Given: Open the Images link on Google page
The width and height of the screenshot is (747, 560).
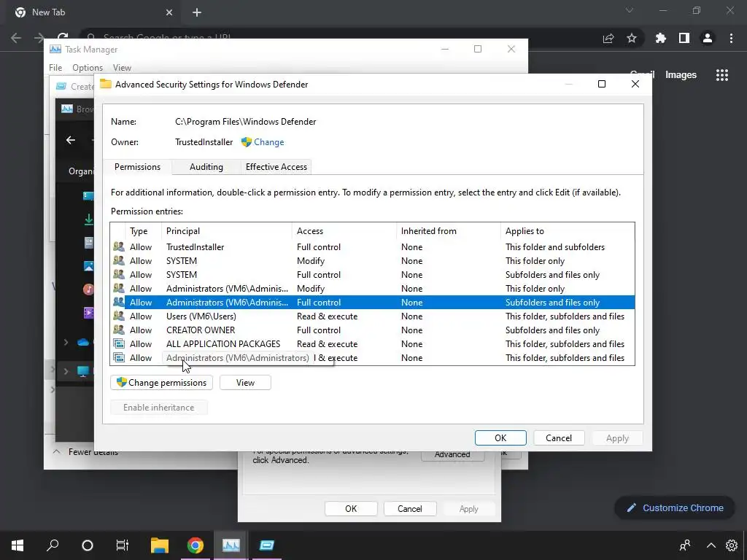Looking at the screenshot, I should 681,75.
